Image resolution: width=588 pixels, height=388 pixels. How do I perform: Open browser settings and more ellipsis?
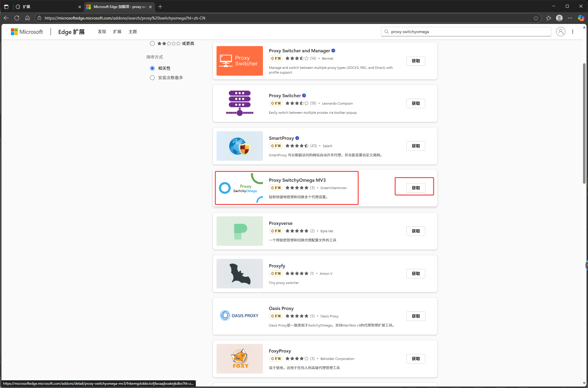(570, 18)
